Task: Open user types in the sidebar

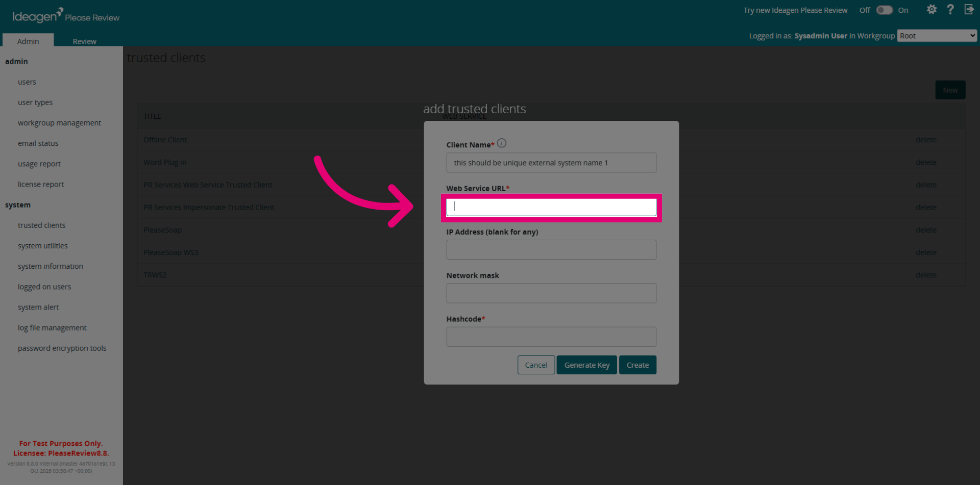Action: pos(35,103)
